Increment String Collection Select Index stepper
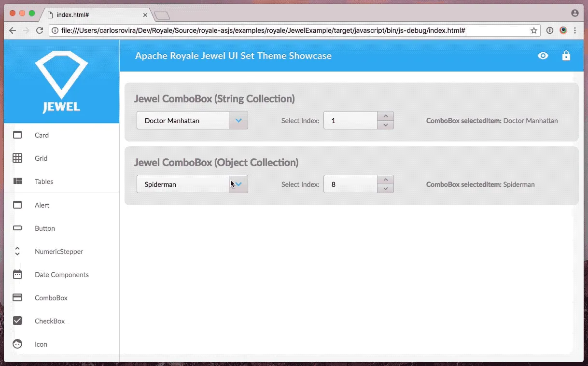Screen dimensions: 588x366 pos(385,116)
